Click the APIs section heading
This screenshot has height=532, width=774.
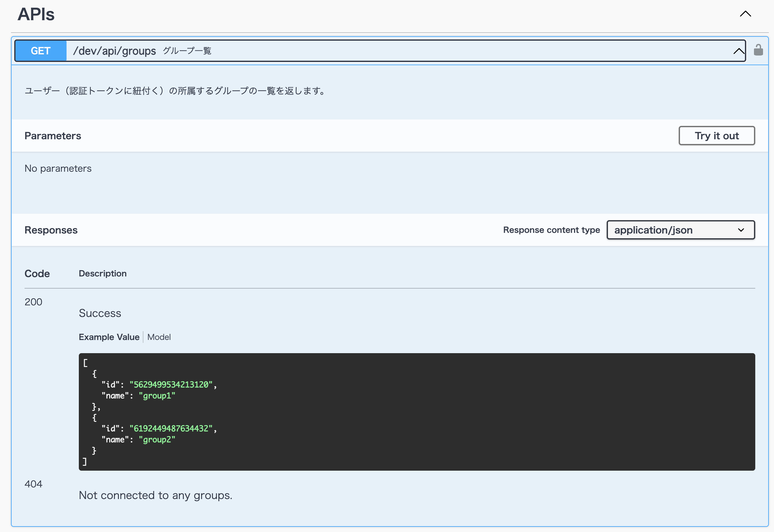36,14
